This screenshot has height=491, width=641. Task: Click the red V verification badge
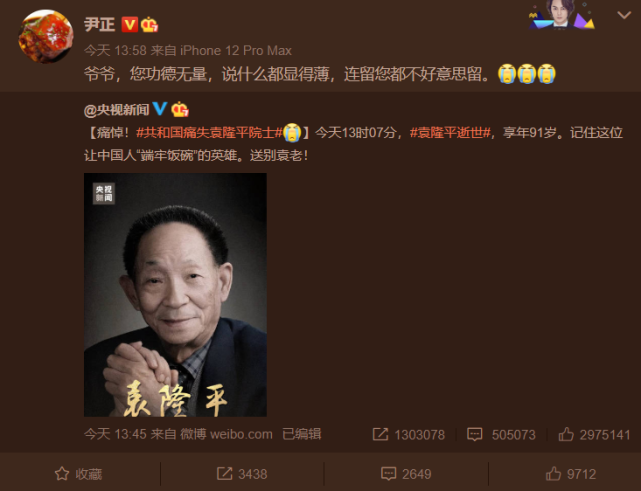pyautogui.click(x=130, y=25)
